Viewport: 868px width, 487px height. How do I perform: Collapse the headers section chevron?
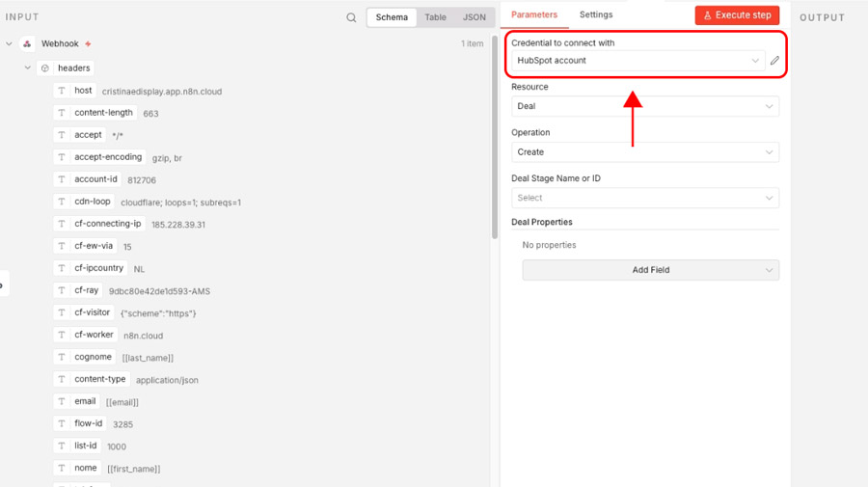tap(28, 68)
